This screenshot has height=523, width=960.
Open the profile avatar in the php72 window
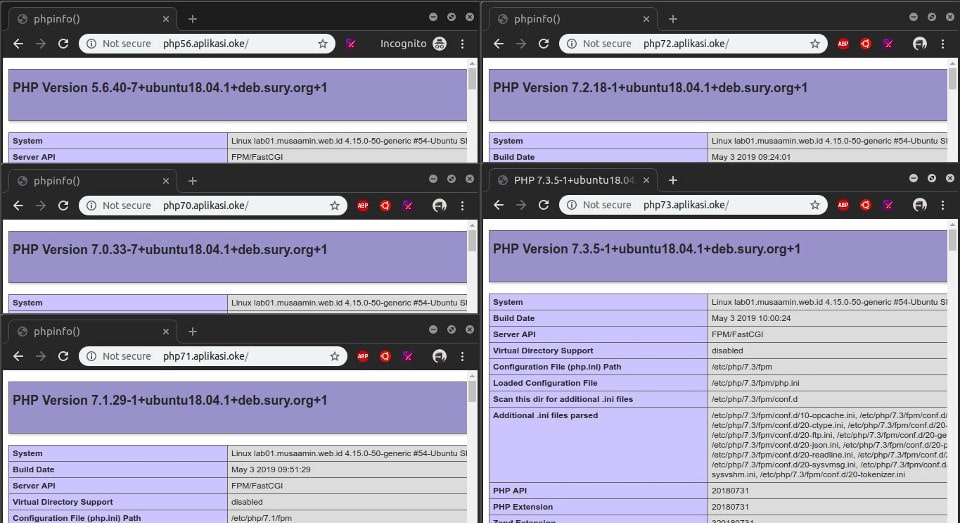coord(920,43)
